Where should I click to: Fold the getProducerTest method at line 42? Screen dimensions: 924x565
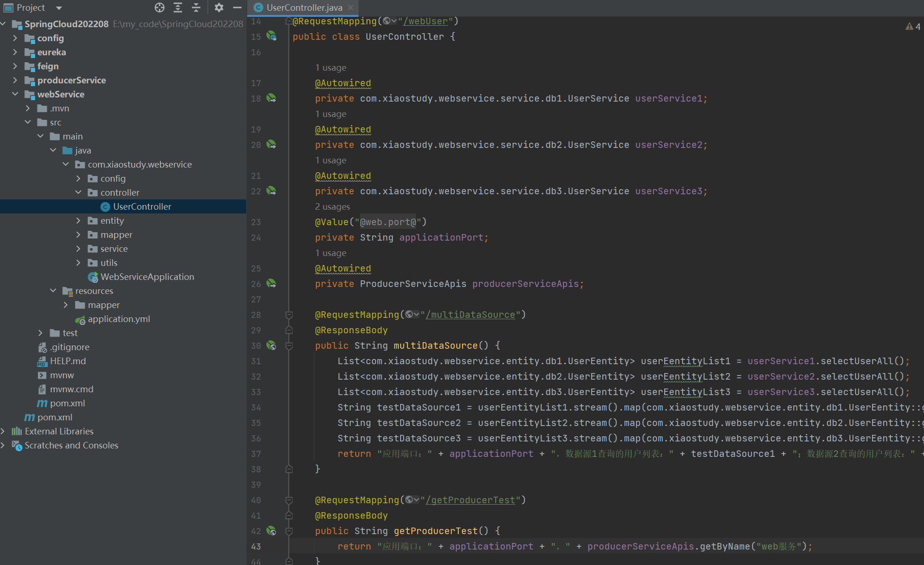pos(289,531)
